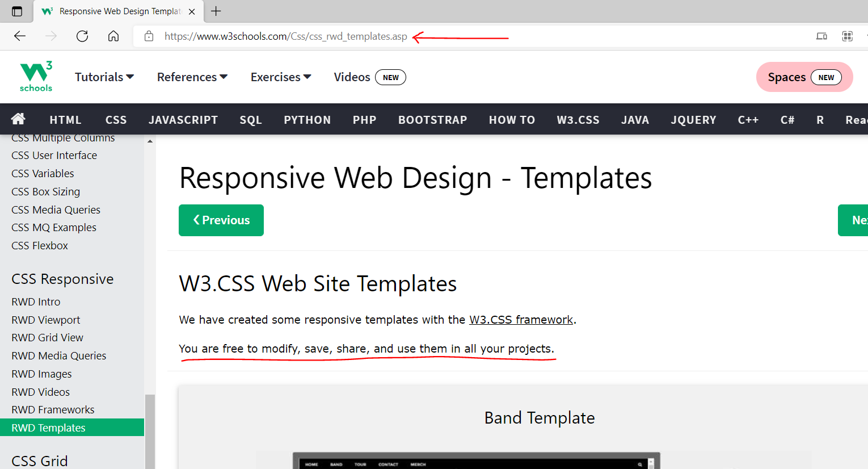The height and width of the screenshot is (469, 868).
Task: Close the Responsive Web Design tab
Action: [x=192, y=11]
